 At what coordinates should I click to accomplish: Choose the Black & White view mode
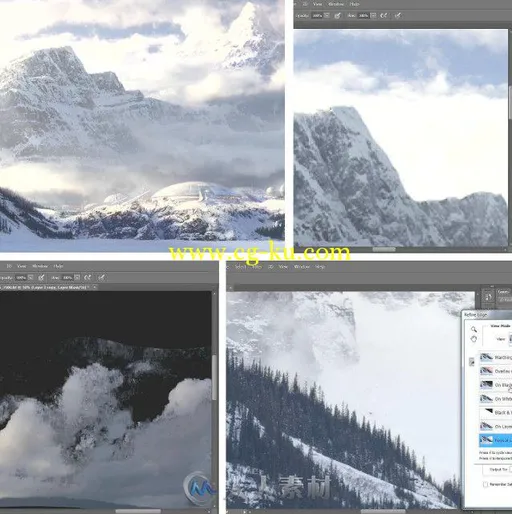[496, 412]
